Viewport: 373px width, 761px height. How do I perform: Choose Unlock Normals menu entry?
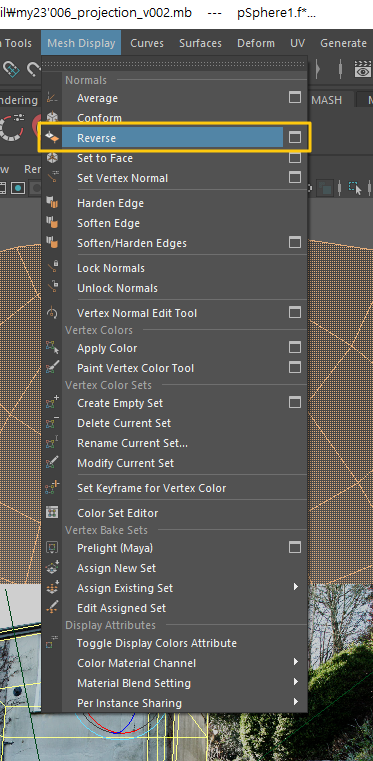tap(117, 288)
